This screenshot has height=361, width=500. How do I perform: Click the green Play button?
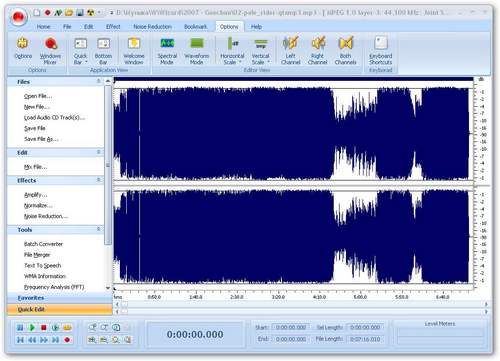point(32,328)
